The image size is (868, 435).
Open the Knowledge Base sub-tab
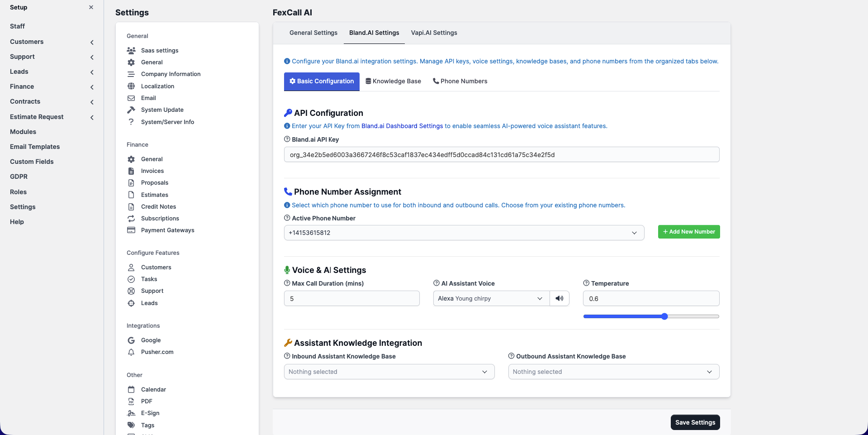[393, 81]
